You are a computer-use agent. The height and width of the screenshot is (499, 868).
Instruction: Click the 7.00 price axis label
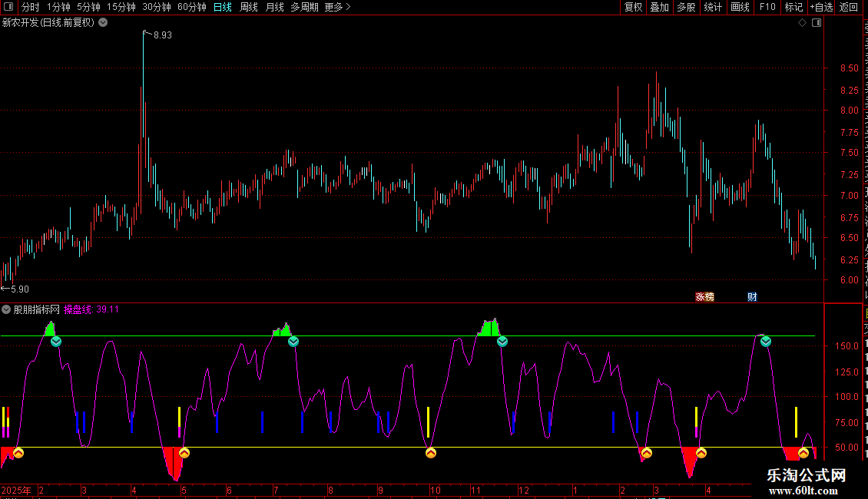click(x=849, y=195)
